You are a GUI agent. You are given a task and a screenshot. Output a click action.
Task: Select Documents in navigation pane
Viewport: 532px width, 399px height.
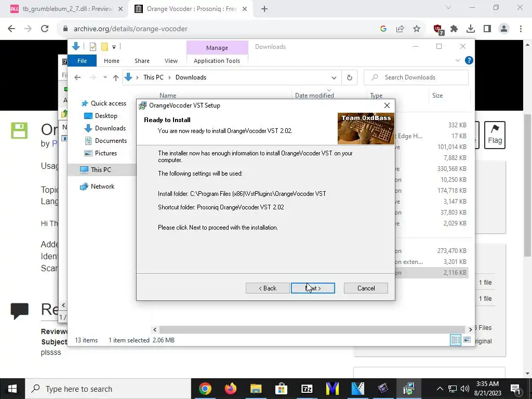(x=105, y=141)
